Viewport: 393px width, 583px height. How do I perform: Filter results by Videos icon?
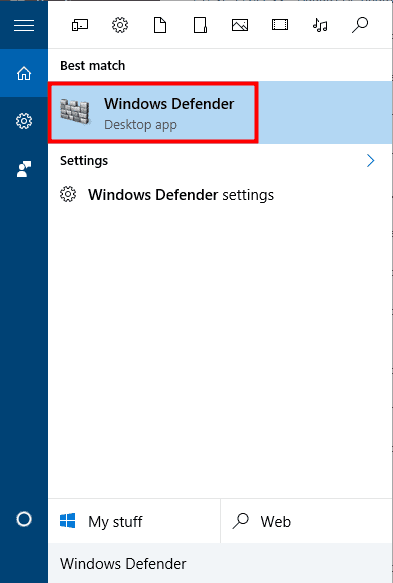point(280,25)
